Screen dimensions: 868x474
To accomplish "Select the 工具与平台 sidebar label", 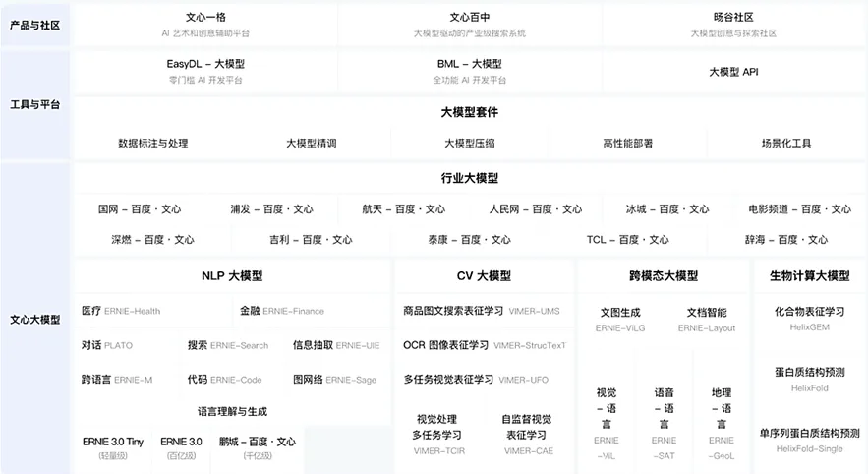I will 34,104.
